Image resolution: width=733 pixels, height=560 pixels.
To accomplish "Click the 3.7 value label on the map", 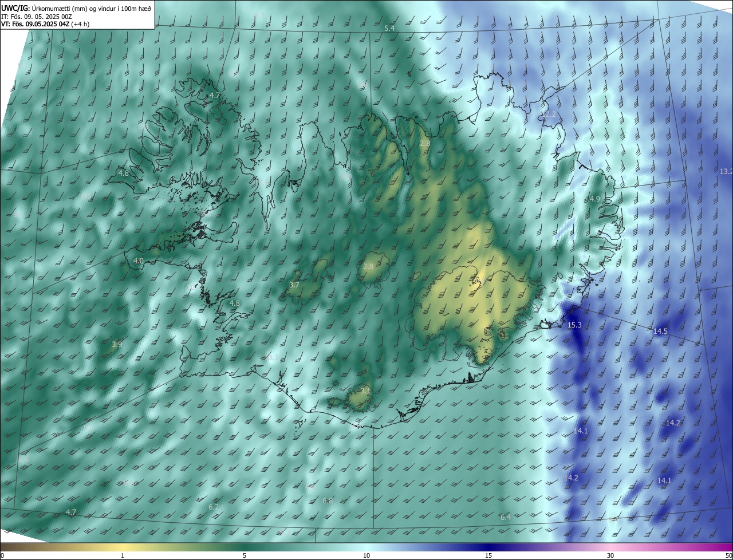I will (x=294, y=285).
